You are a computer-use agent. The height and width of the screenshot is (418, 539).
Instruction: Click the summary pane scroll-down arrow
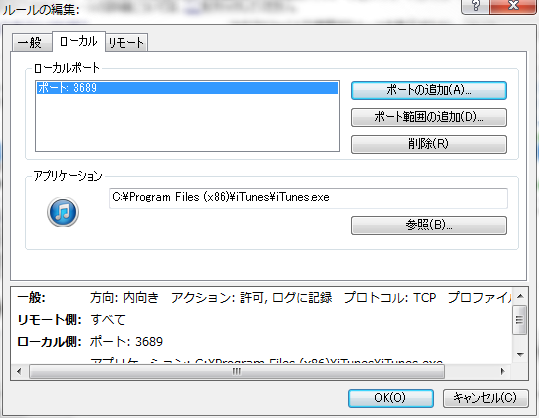(x=520, y=354)
